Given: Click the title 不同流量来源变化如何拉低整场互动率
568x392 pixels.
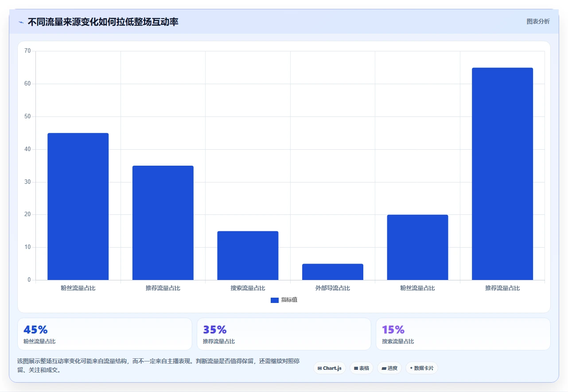Looking at the screenshot, I should [103, 22].
